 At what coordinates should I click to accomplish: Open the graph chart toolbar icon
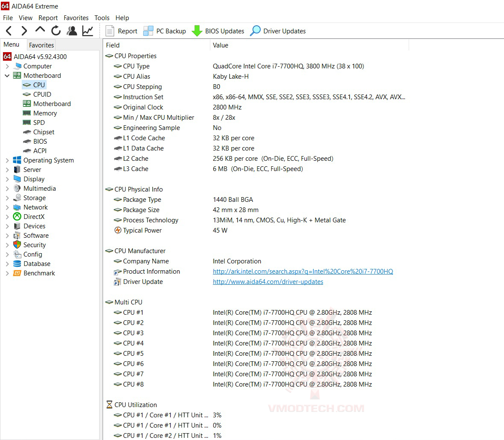coord(88,31)
